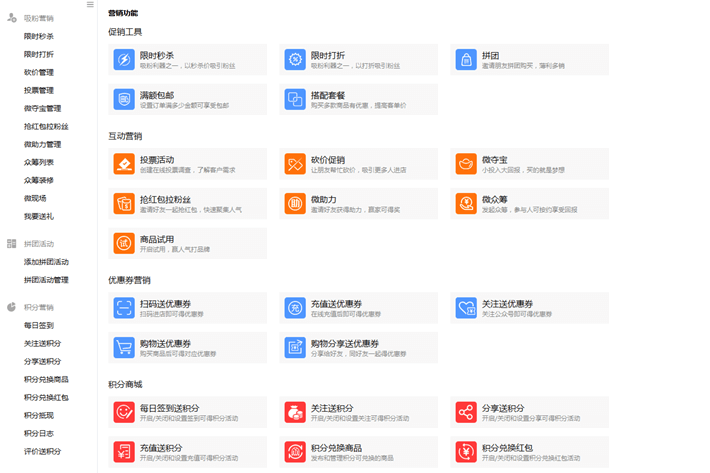
Task: Click the 购物分享送优惠券 card title
Action: point(345,344)
